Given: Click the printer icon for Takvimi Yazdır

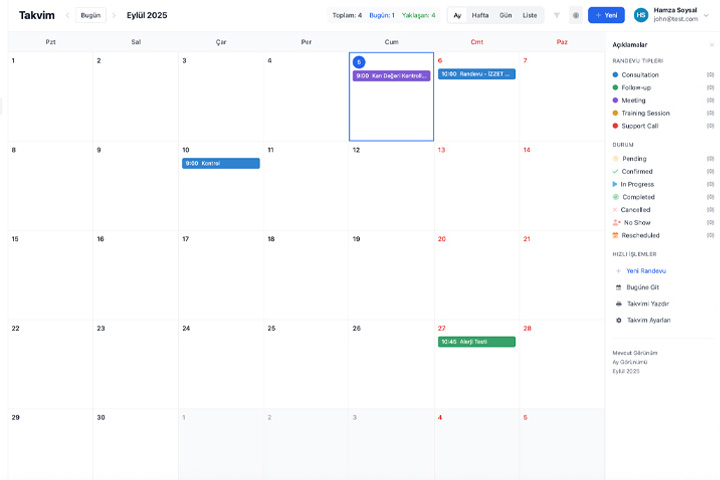Looking at the screenshot, I should point(618,304).
